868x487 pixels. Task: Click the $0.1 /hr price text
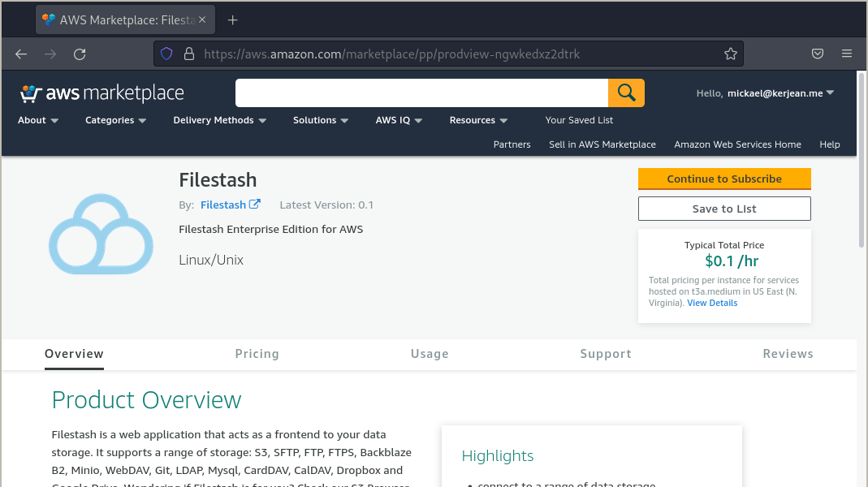[x=732, y=261]
